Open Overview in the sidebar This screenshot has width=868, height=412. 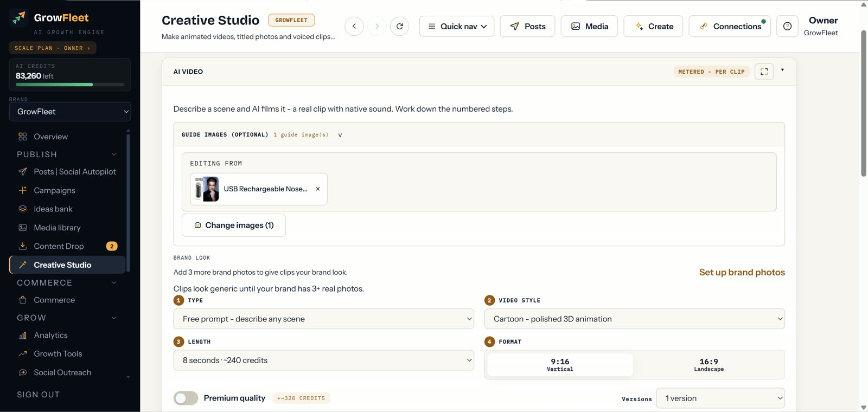(67, 137)
